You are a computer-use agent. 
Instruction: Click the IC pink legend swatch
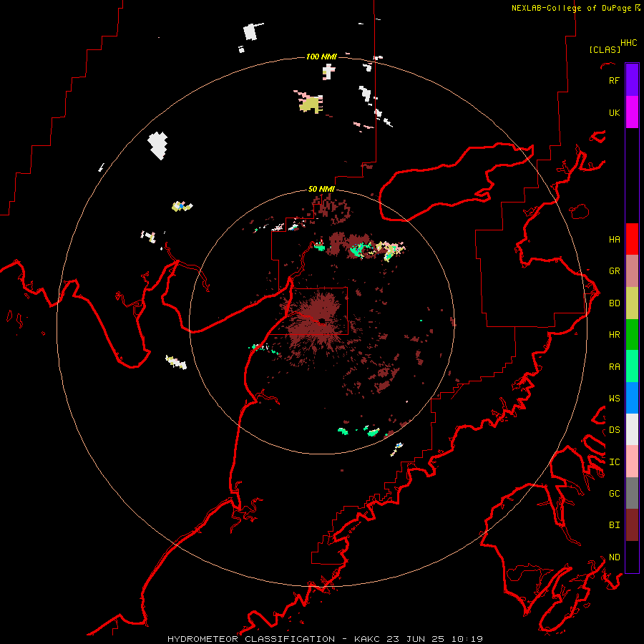632,462
